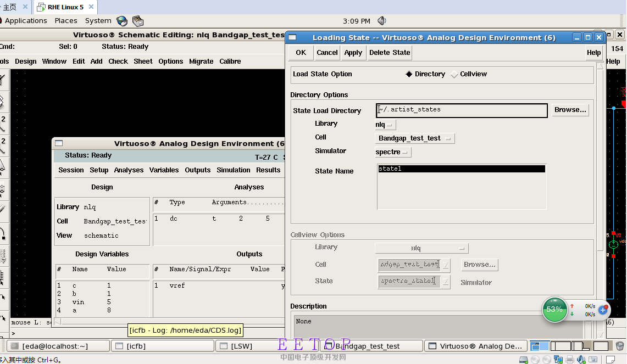
Task: Open Check menu in schematic editor
Action: [118, 61]
